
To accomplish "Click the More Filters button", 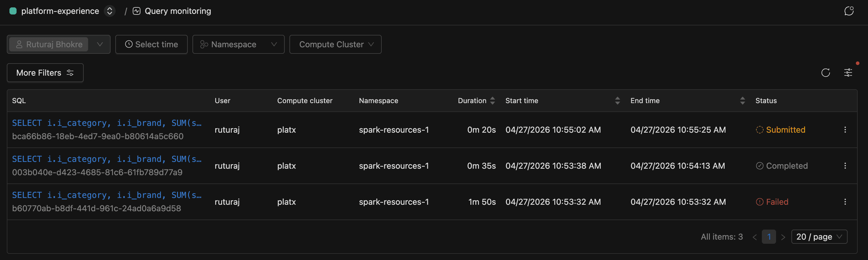I will tap(45, 73).
